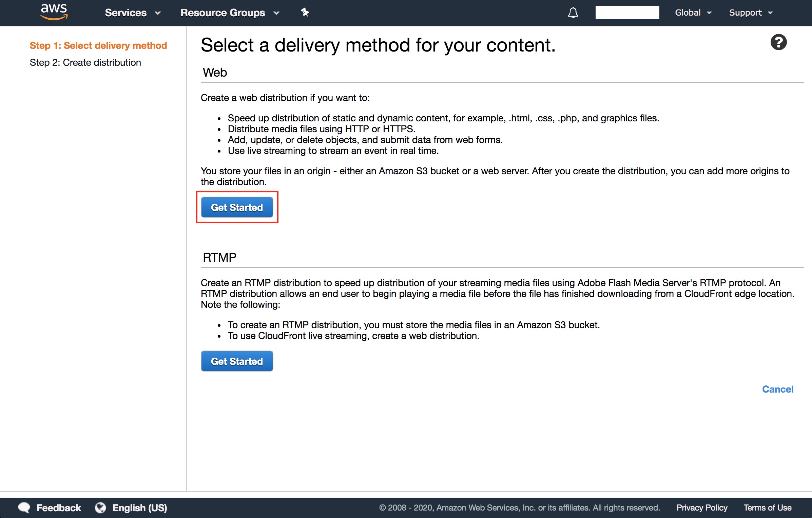The height and width of the screenshot is (518, 812).
Task: Click the Feedback speech bubble icon
Action: click(24, 507)
